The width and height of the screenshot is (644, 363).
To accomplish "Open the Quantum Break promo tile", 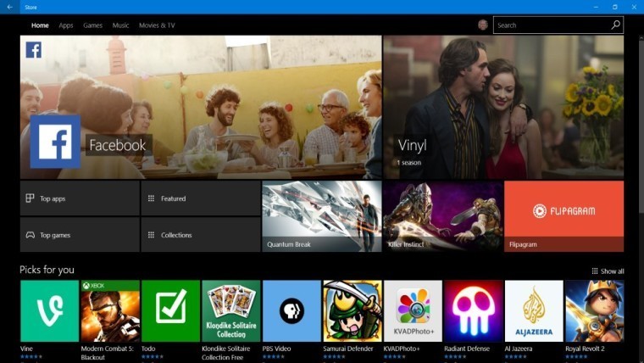I will (x=322, y=216).
